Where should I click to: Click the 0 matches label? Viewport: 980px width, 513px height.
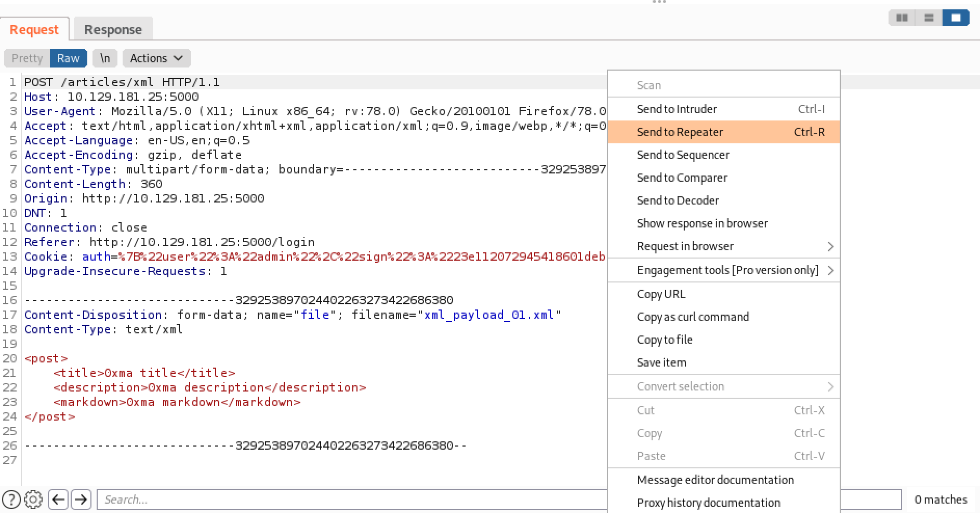point(941,500)
